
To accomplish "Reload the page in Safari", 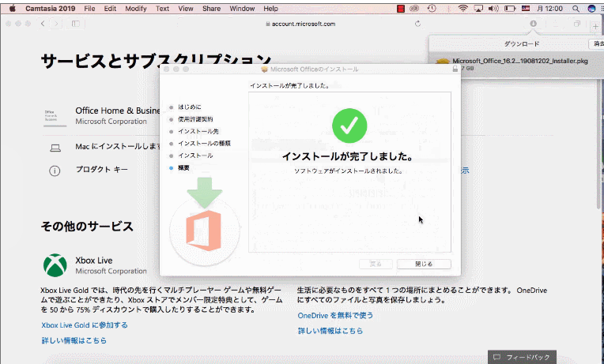I will 417,24.
